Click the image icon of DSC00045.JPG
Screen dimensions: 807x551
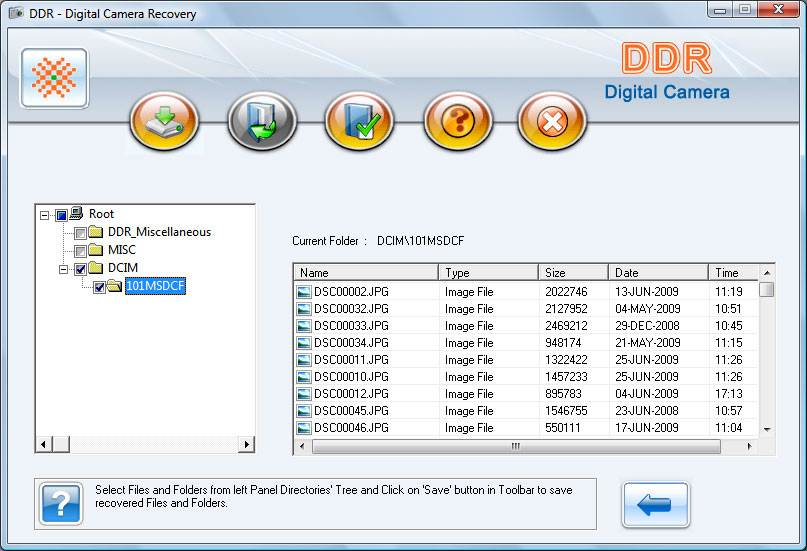pyautogui.click(x=304, y=411)
